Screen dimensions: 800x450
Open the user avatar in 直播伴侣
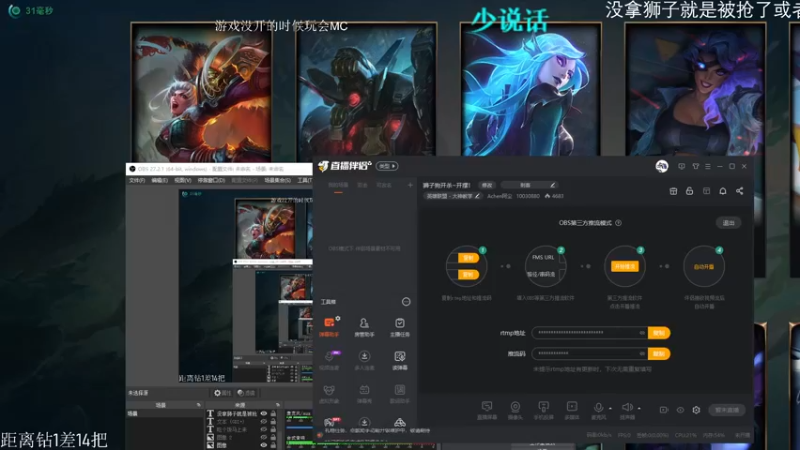click(x=662, y=166)
